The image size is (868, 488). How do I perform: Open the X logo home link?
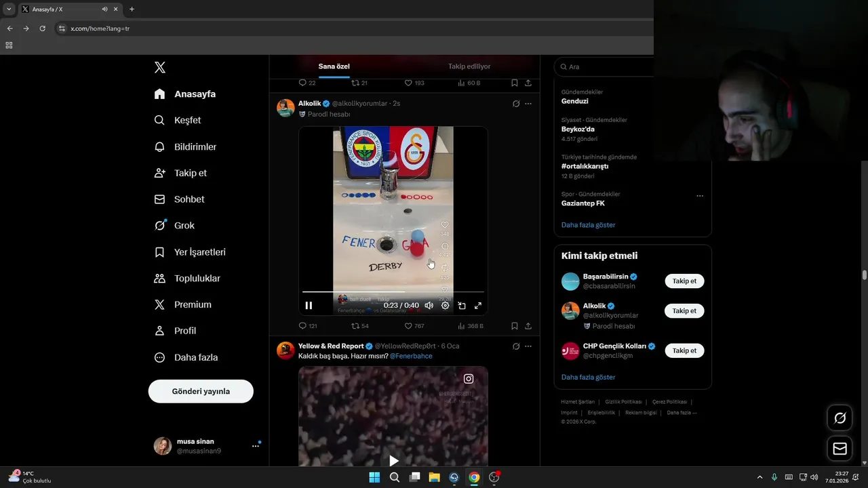[160, 67]
